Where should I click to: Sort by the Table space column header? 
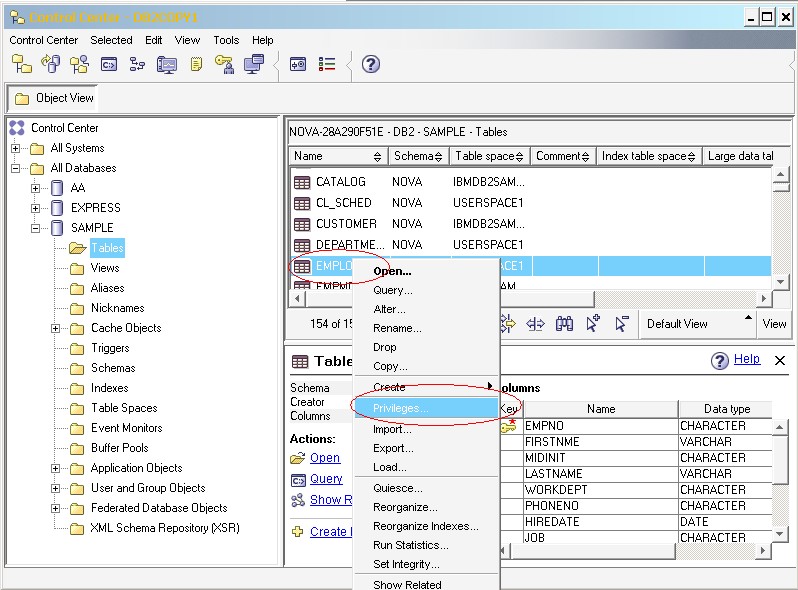[x=489, y=156]
